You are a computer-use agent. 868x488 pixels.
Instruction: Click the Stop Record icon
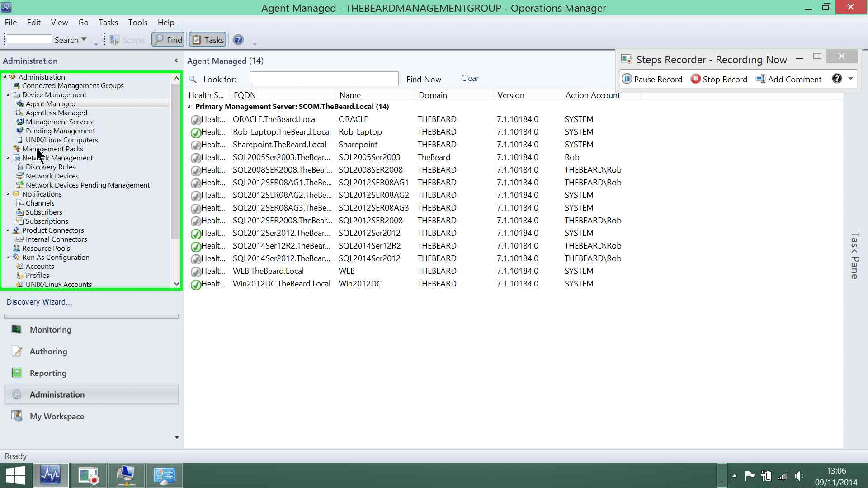tap(695, 79)
